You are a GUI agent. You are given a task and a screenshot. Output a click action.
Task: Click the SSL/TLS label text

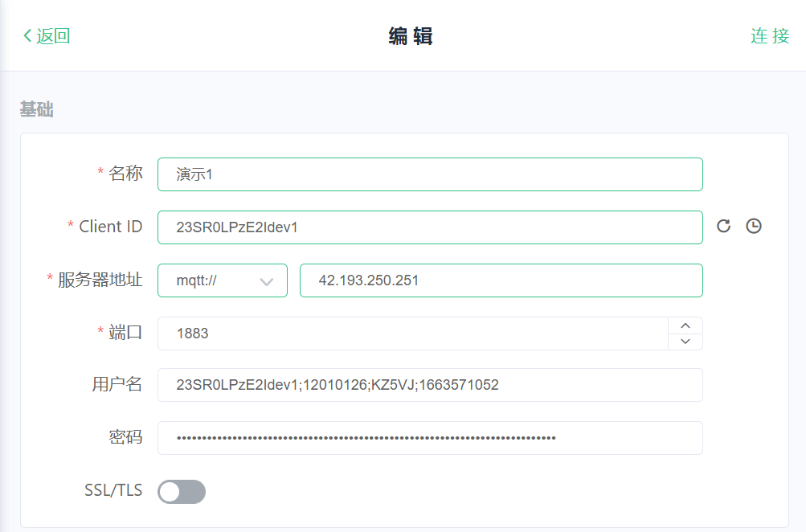[x=113, y=490]
